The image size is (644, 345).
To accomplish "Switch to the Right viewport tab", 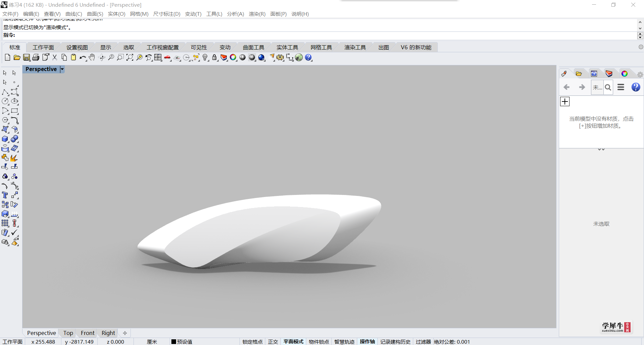I will click(108, 333).
